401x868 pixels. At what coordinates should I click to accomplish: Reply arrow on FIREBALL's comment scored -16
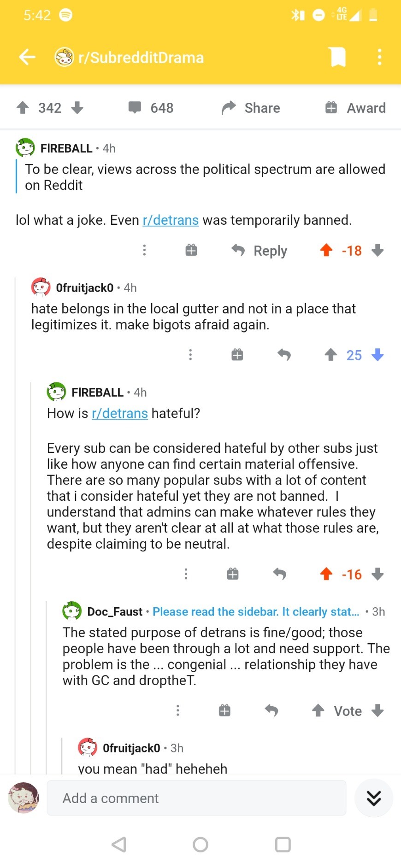tap(279, 574)
